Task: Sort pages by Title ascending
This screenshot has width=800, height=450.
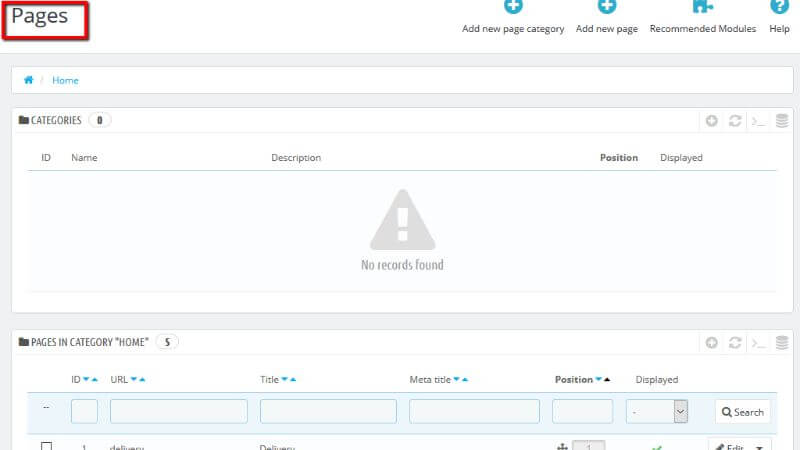Action: (x=293, y=379)
